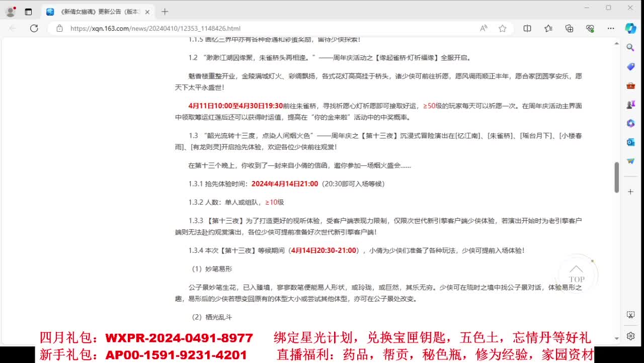Click the heading （1）妙笔易形
644x363 pixels.
pos(211,269)
